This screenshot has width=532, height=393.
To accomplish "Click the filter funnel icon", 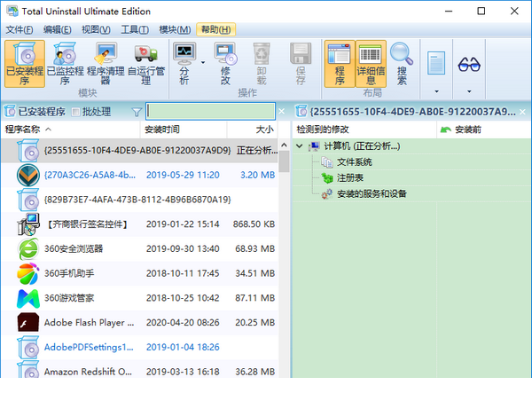I will coord(137,112).
